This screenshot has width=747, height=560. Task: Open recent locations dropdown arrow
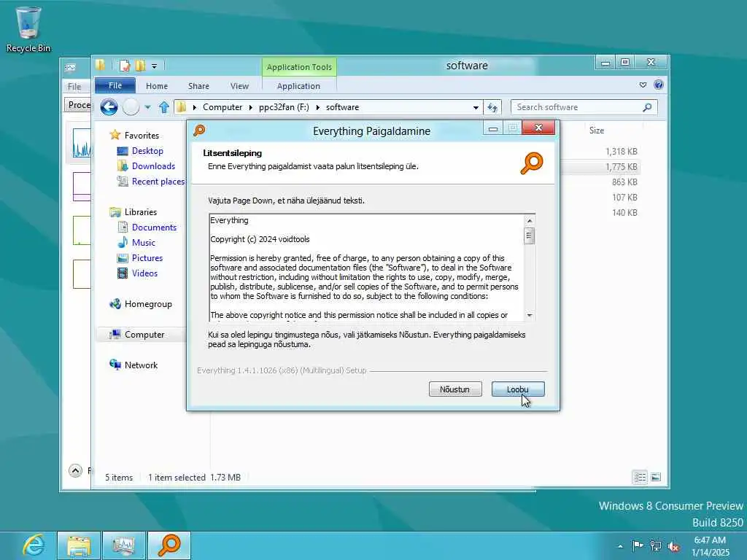pos(147,107)
